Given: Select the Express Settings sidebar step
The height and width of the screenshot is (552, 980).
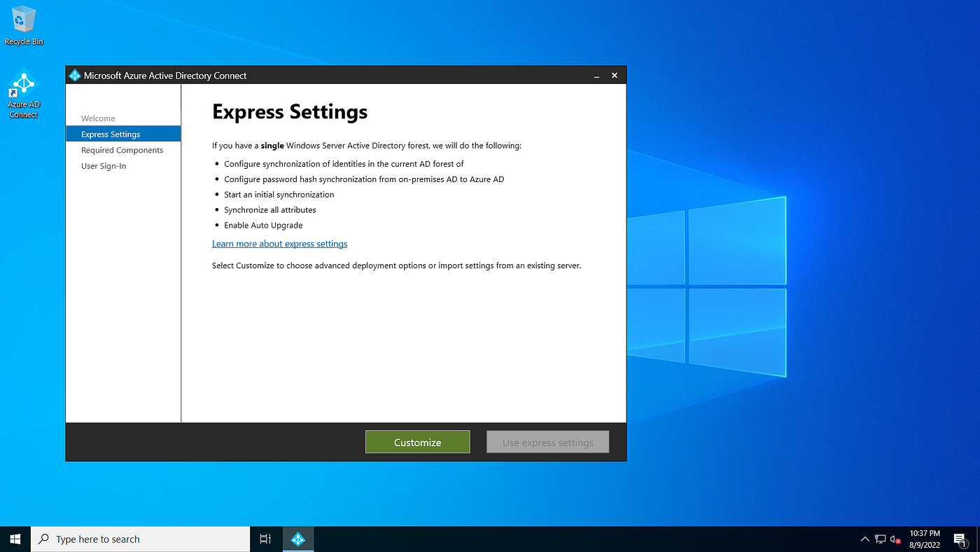Looking at the screenshot, I should (x=123, y=134).
